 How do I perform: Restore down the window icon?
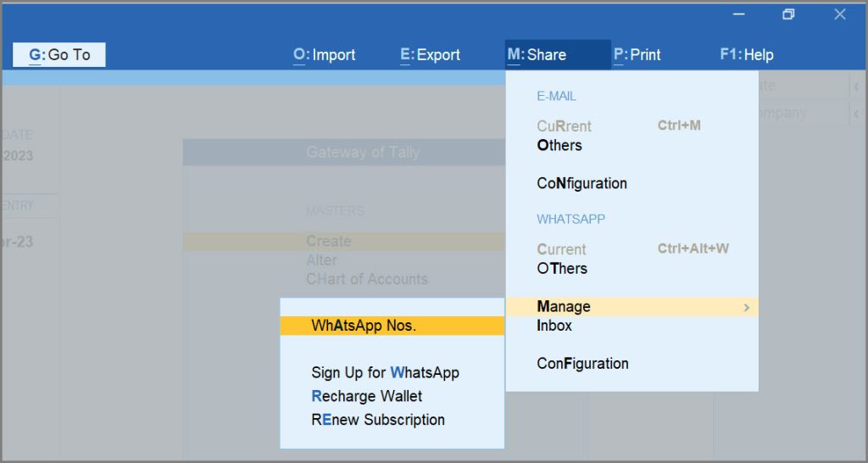pyautogui.click(x=788, y=15)
